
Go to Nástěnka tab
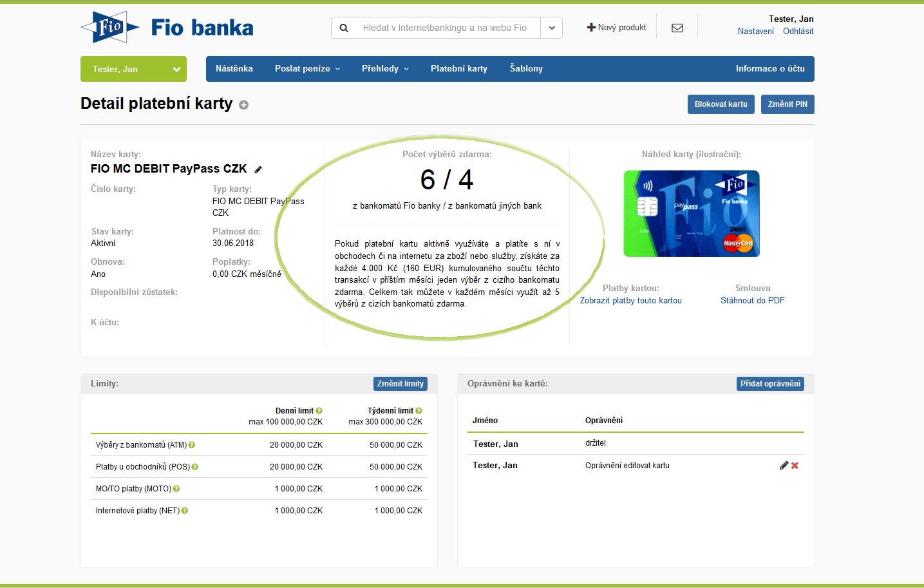[x=234, y=69]
